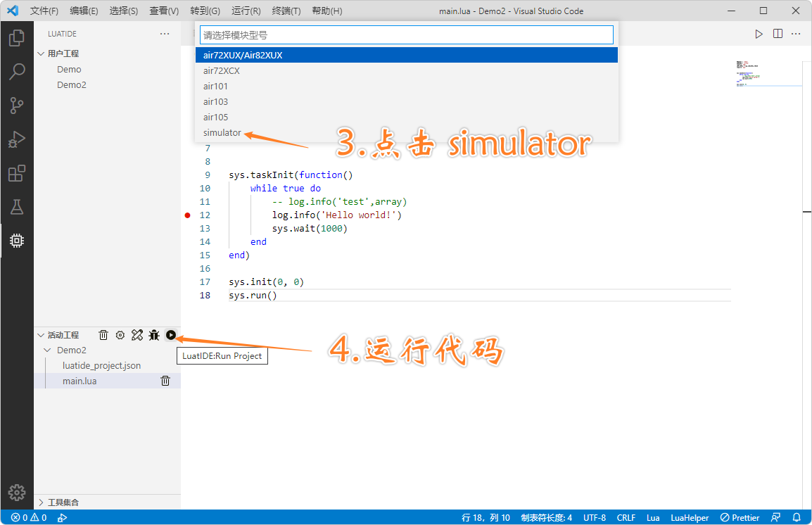
Task: Click the debug launch icon in status bar
Action: coord(62,517)
